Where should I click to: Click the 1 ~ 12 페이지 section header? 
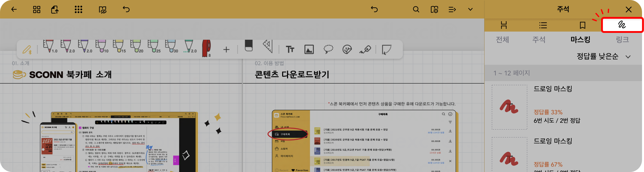tap(563, 73)
